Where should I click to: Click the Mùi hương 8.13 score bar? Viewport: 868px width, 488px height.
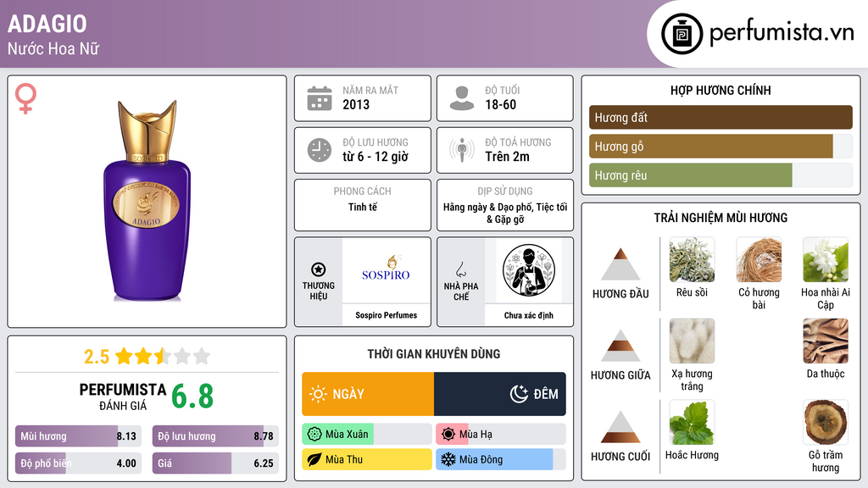coord(79,436)
